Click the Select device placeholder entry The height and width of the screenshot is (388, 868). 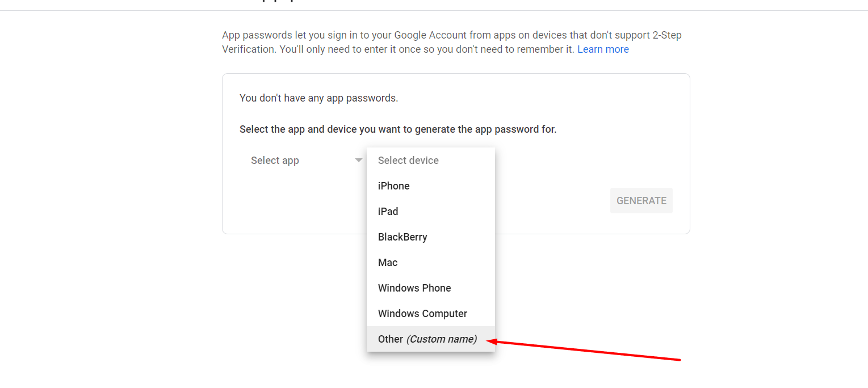[x=408, y=160]
